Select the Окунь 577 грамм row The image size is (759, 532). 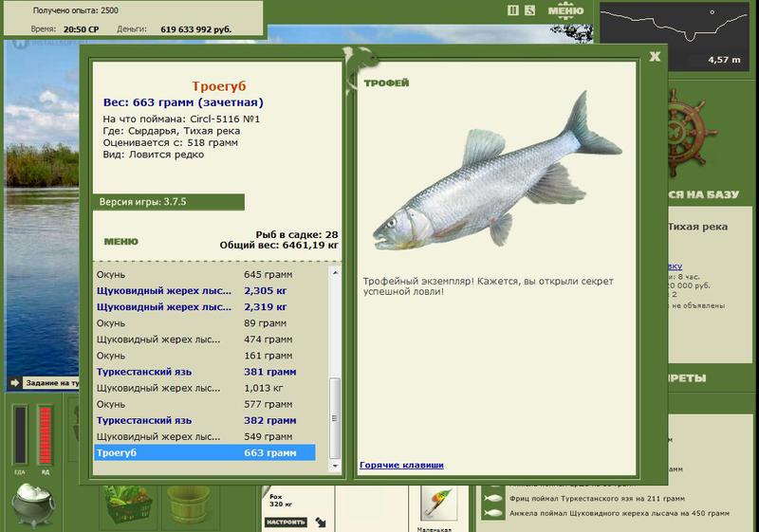[x=204, y=404]
